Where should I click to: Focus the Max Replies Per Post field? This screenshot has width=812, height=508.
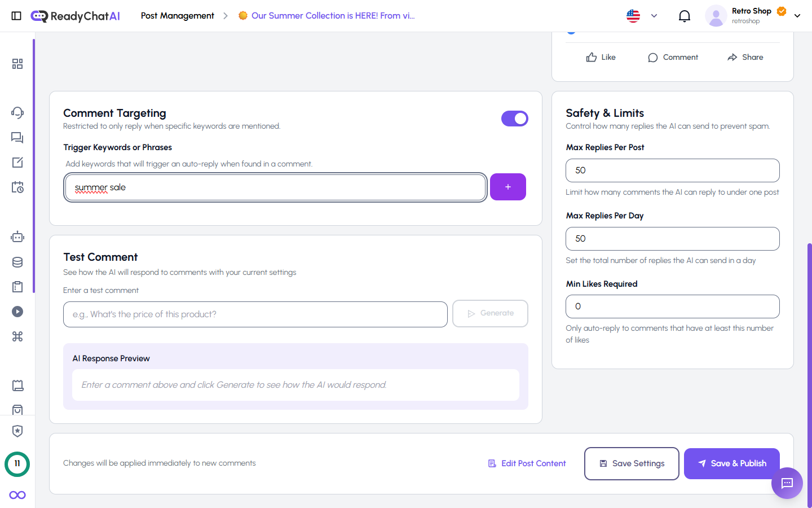[x=672, y=170]
